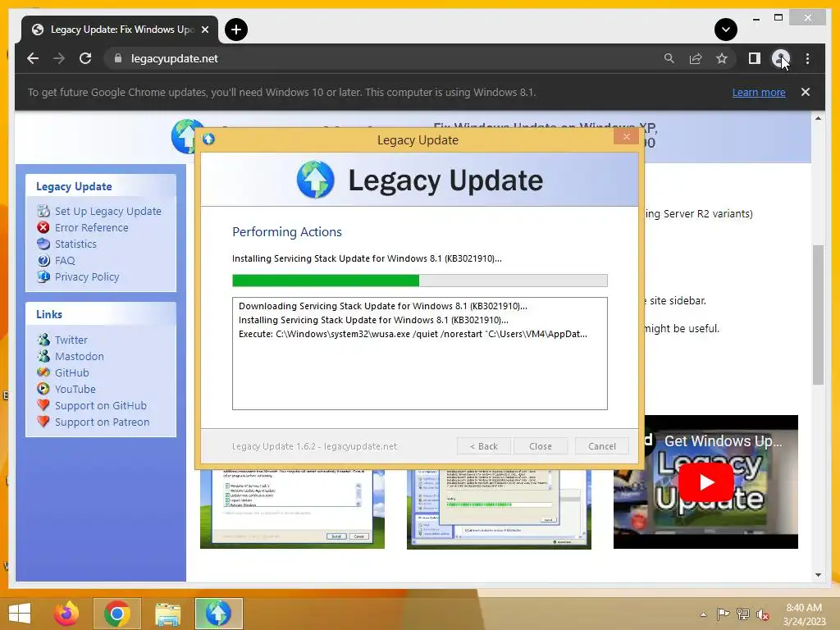This screenshot has width=840, height=630.
Task: Open Chrome profile avatar
Action: pyautogui.click(x=781, y=58)
